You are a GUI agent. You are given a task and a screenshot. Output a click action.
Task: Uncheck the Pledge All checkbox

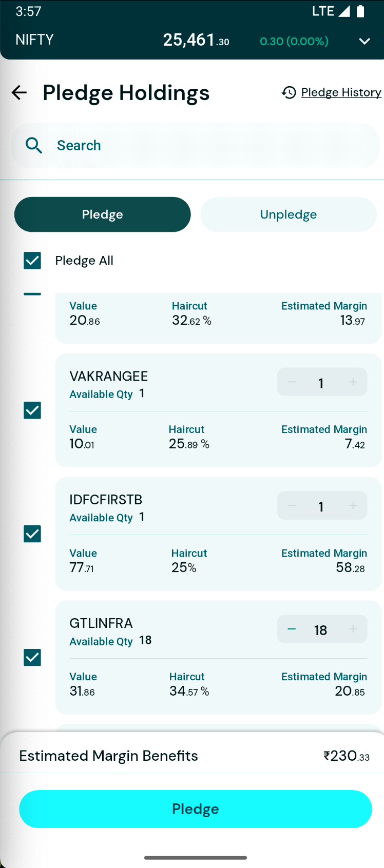pyautogui.click(x=32, y=261)
